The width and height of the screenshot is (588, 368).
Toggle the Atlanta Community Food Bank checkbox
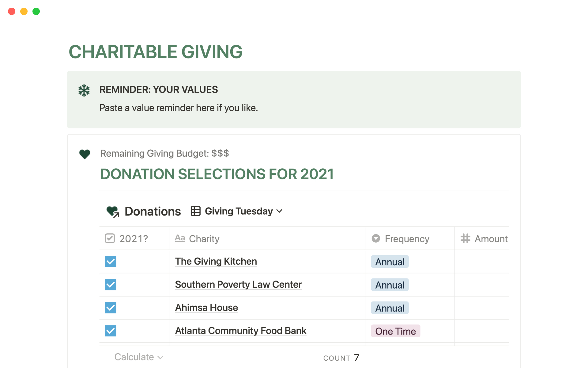[111, 331]
